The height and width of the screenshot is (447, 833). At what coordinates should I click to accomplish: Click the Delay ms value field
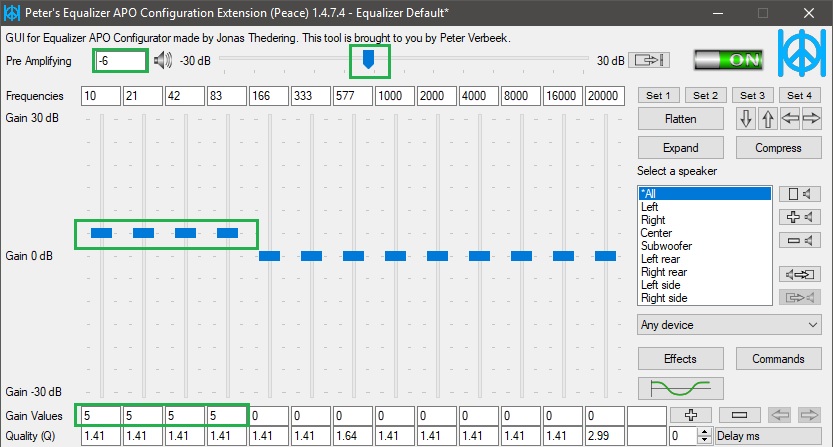(683, 436)
